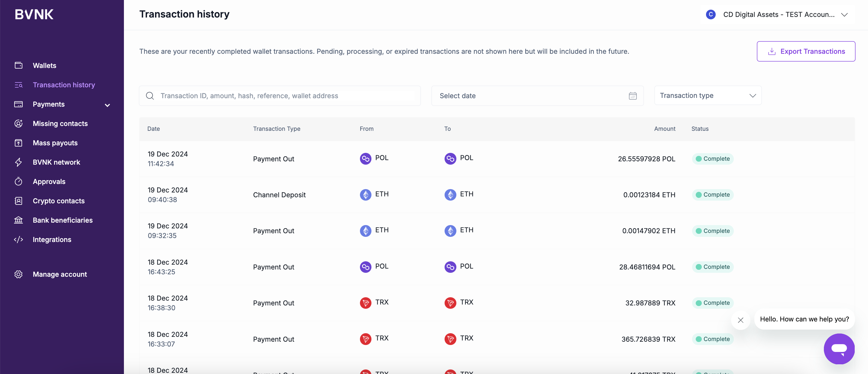Screen dimensions: 868x374
Task: Click Complete status on 16:33:07 row
Action: pyautogui.click(x=713, y=339)
